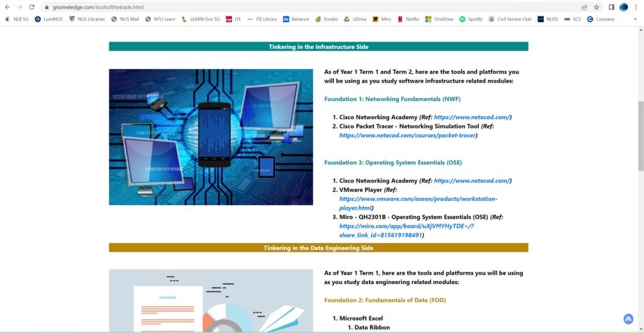
Task: Open the Chrome three-dot menu
Action: click(x=636, y=7)
